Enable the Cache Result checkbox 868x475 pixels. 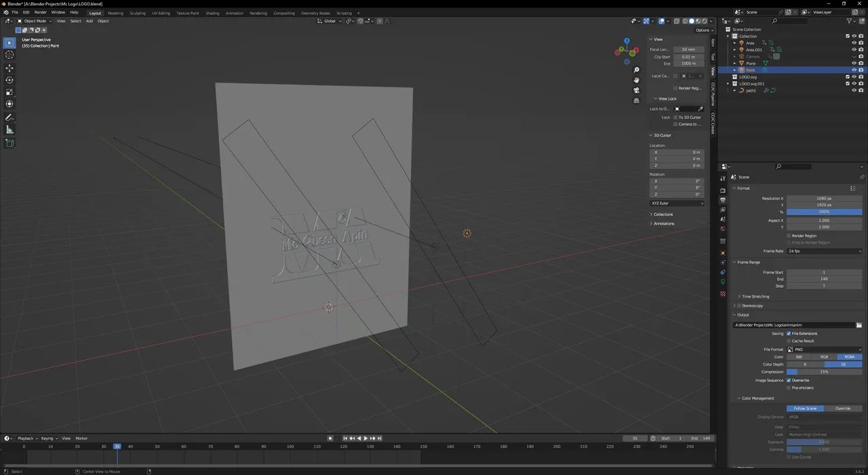click(x=789, y=341)
